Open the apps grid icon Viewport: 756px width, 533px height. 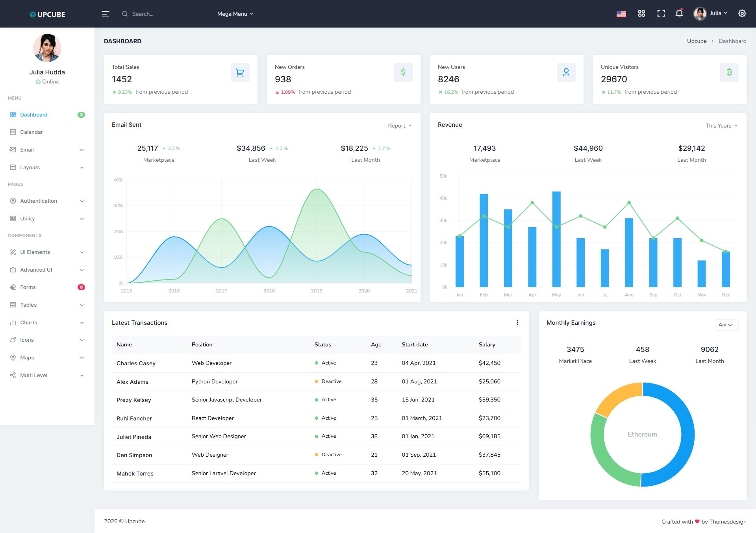coord(641,13)
